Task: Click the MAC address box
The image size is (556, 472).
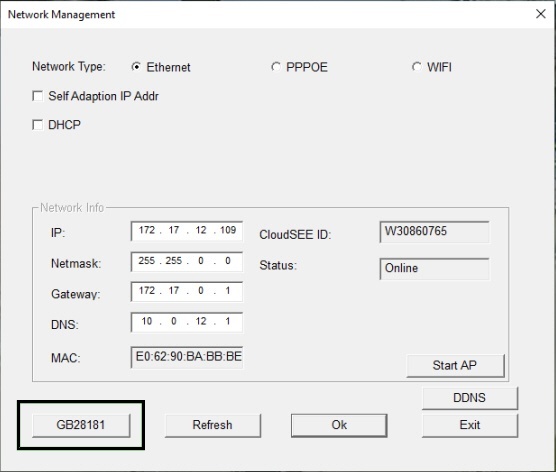Action: [x=187, y=357]
